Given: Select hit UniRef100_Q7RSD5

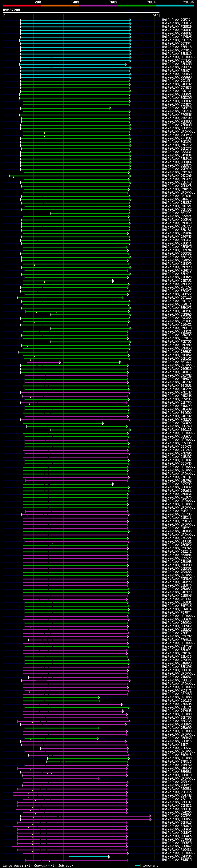Looking at the screenshot, I should [x=177, y=704].
